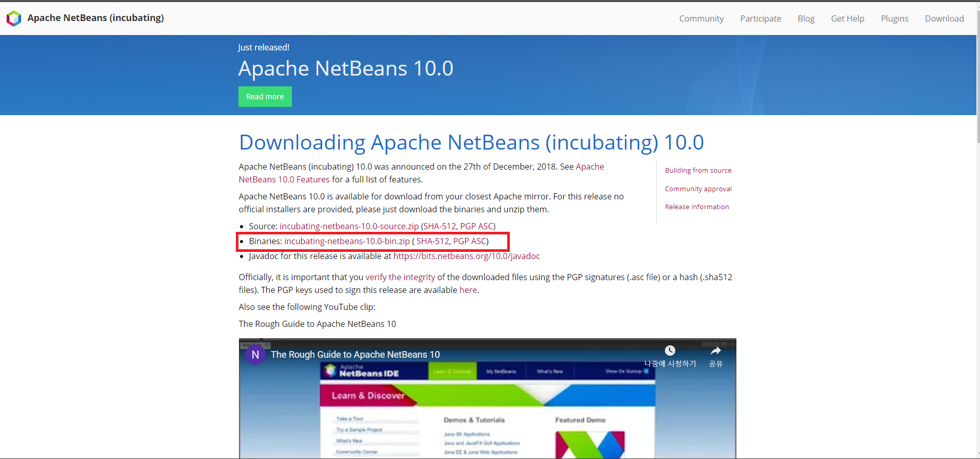Download incubating-netbeans-10.0-source.zip
Viewport: 980px width, 459px height.
pyautogui.click(x=349, y=226)
